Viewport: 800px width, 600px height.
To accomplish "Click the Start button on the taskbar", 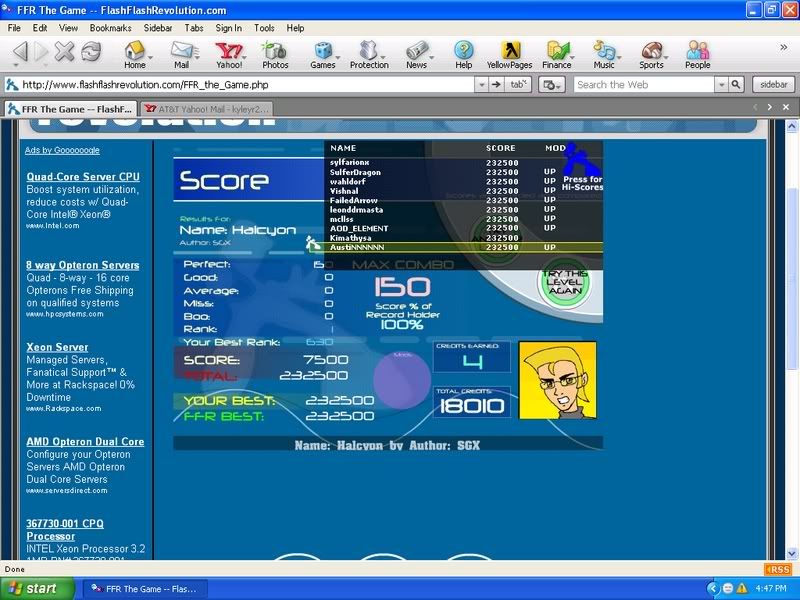I will pyautogui.click(x=30, y=588).
